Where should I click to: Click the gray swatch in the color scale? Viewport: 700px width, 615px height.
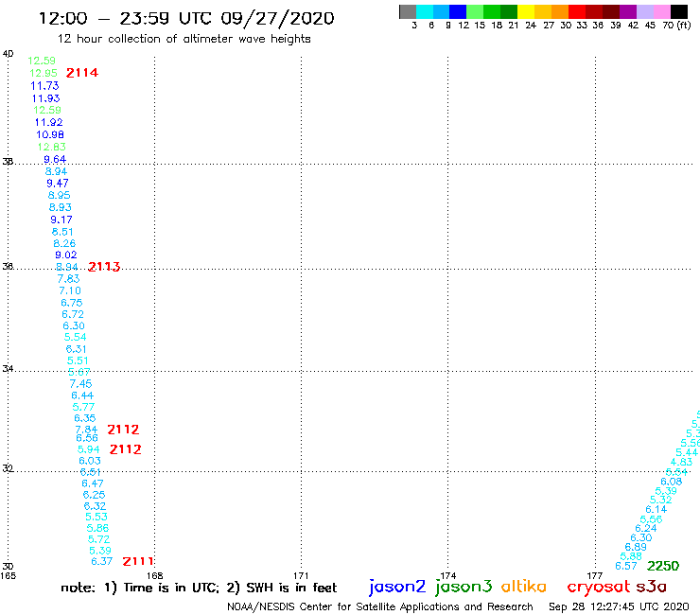click(408, 11)
